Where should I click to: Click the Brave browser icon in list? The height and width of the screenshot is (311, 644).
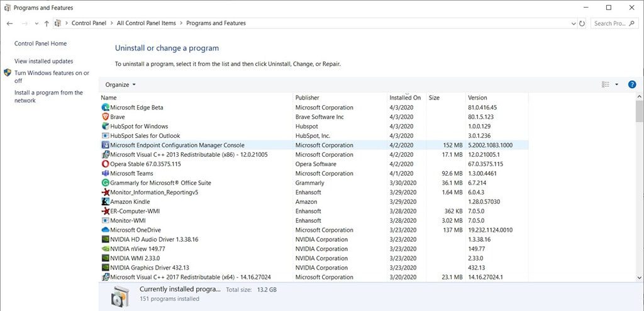point(105,117)
